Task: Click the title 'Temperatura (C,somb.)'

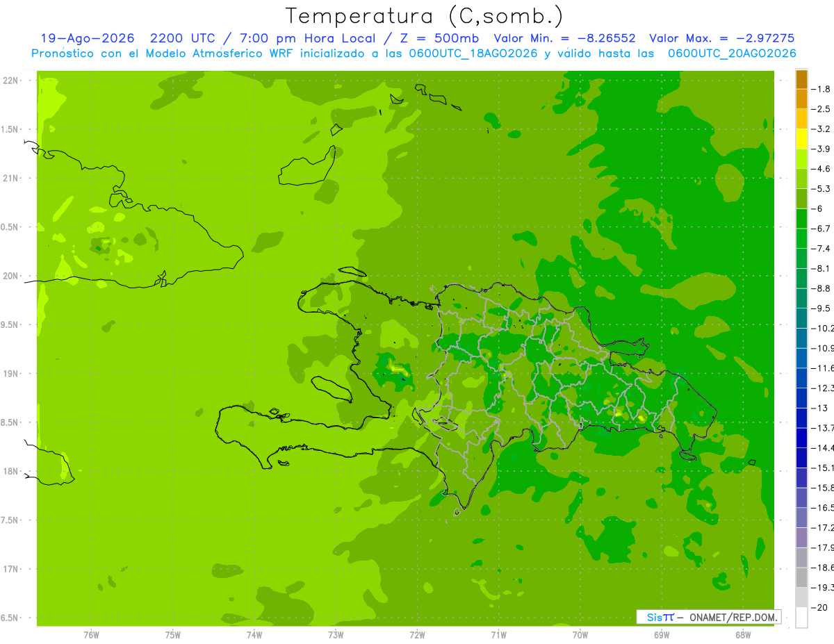Action: click(x=424, y=16)
